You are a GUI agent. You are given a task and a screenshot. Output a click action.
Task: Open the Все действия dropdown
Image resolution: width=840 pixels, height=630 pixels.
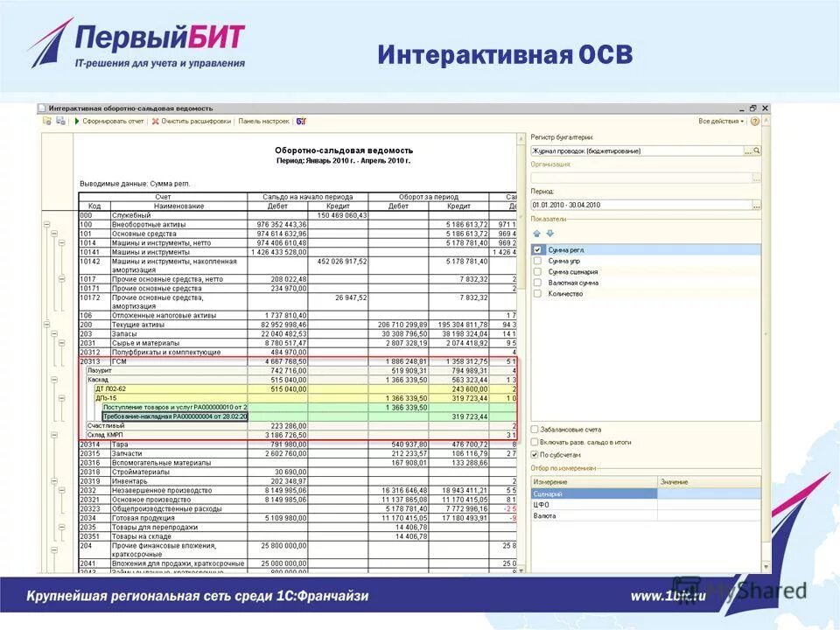coord(720,122)
